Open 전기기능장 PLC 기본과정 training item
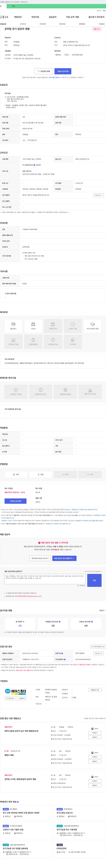The image size is (106, 868). 67,830
